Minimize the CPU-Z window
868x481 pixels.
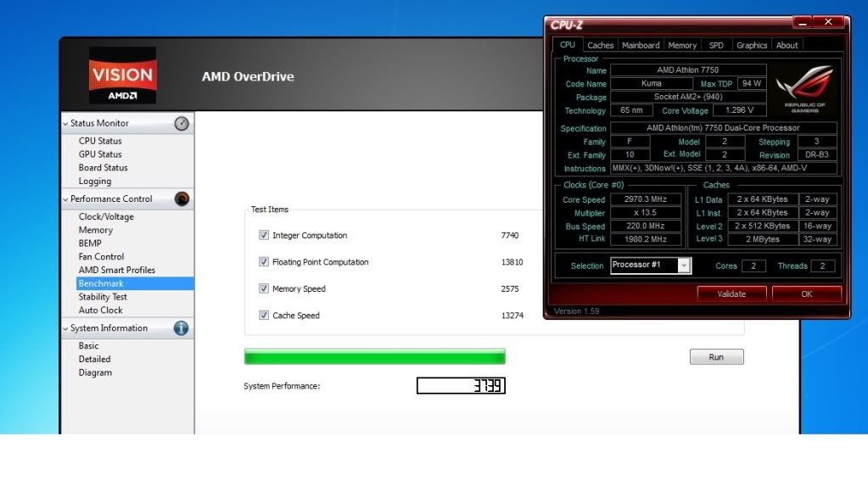803,22
